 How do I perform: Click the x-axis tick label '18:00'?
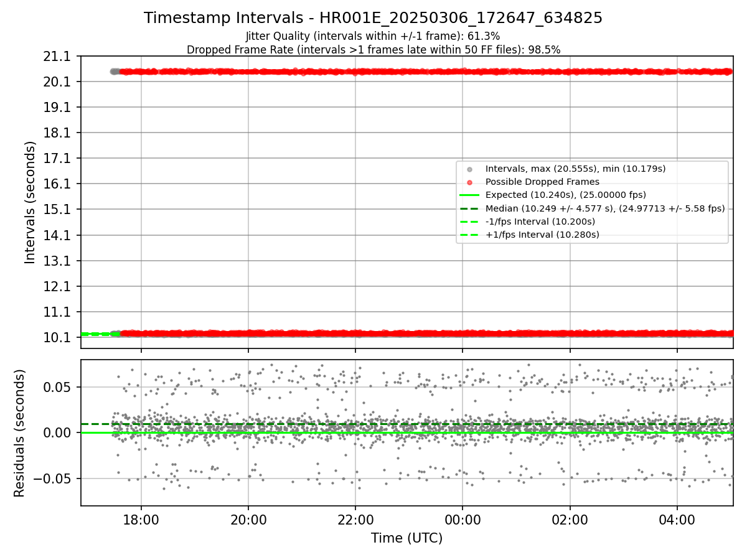(x=141, y=519)
